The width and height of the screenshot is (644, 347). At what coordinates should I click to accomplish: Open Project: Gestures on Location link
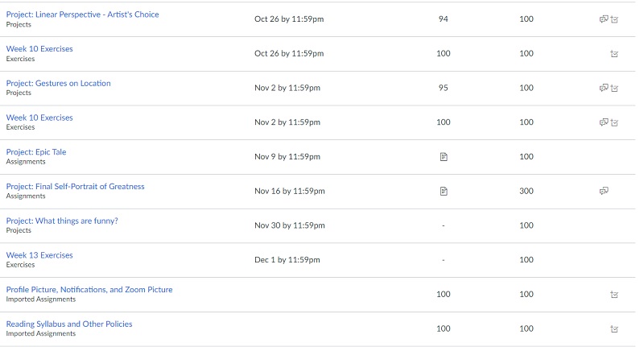click(x=58, y=84)
